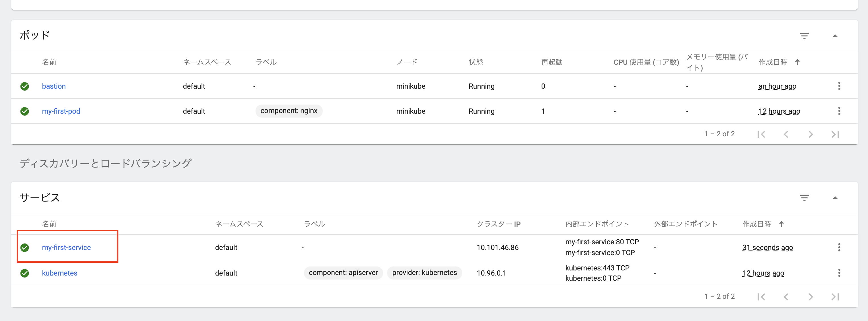Collapse the Pods card
868x321 pixels.
point(835,36)
